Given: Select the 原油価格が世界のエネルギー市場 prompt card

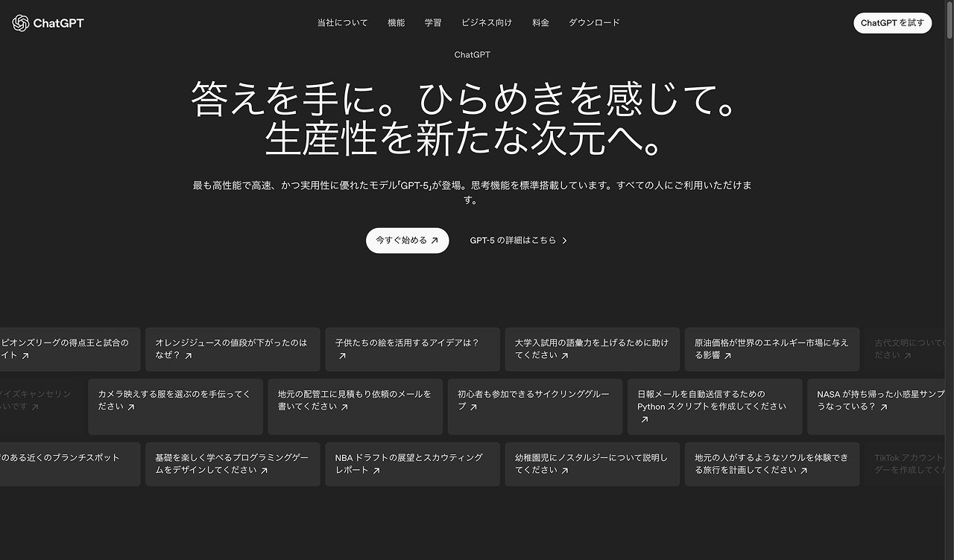Looking at the screenshot, I should (772, 349).
